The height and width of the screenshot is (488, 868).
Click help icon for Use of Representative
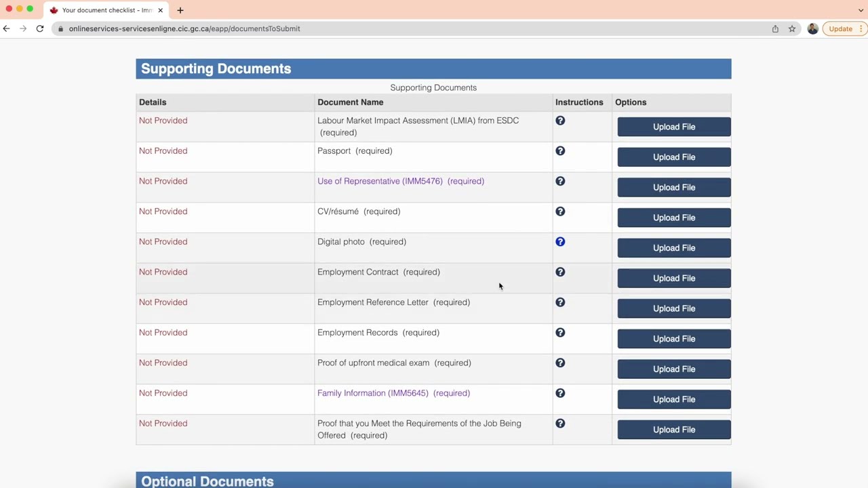coord(560,181)
